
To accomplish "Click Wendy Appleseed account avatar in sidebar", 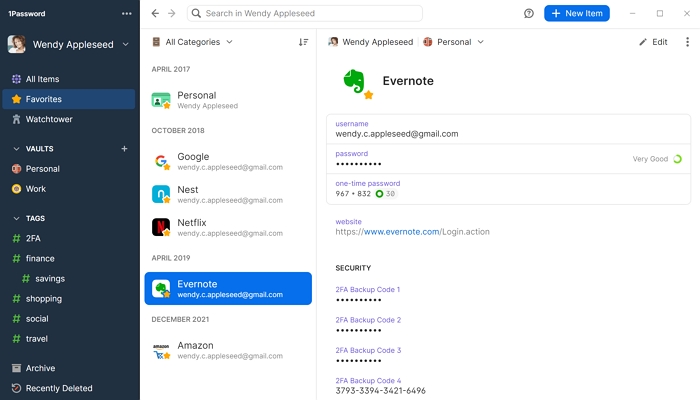I will 17,44.
